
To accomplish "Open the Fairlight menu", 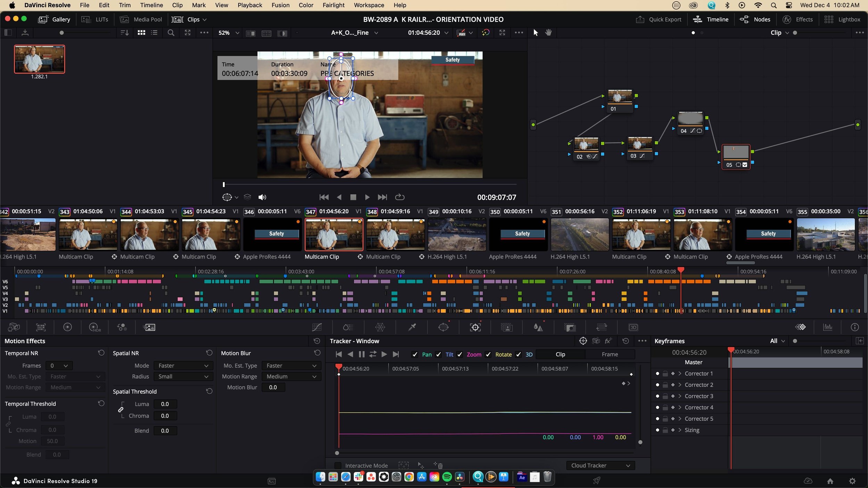I will coord(333,5).
